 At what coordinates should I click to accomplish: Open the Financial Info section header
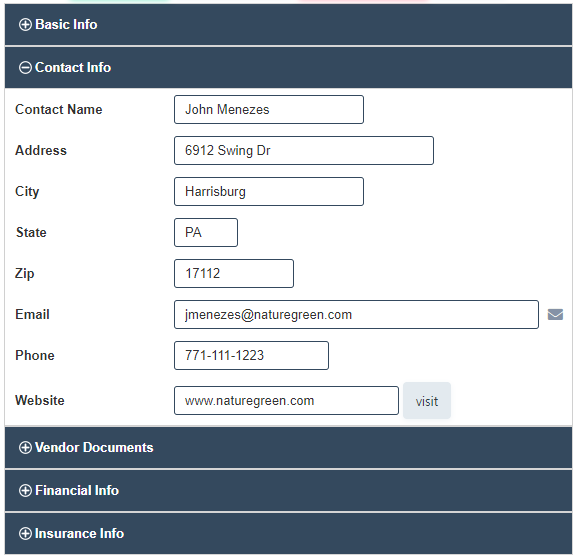tap(289, 490)
